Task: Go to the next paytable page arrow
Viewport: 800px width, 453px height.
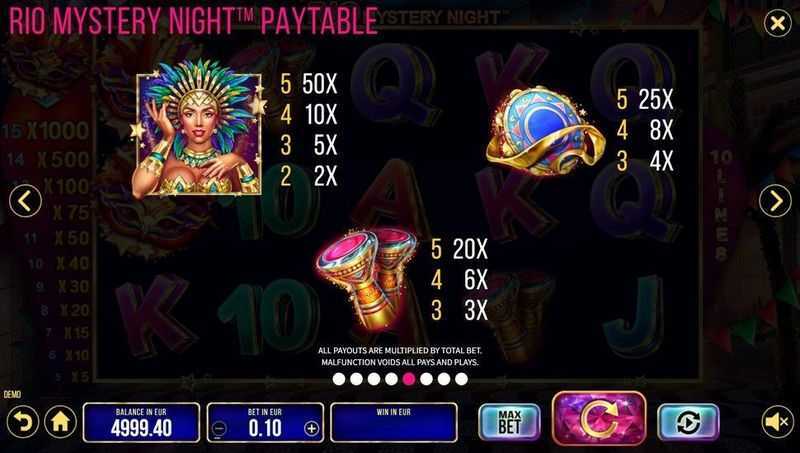Action: [x=775, y=201]
